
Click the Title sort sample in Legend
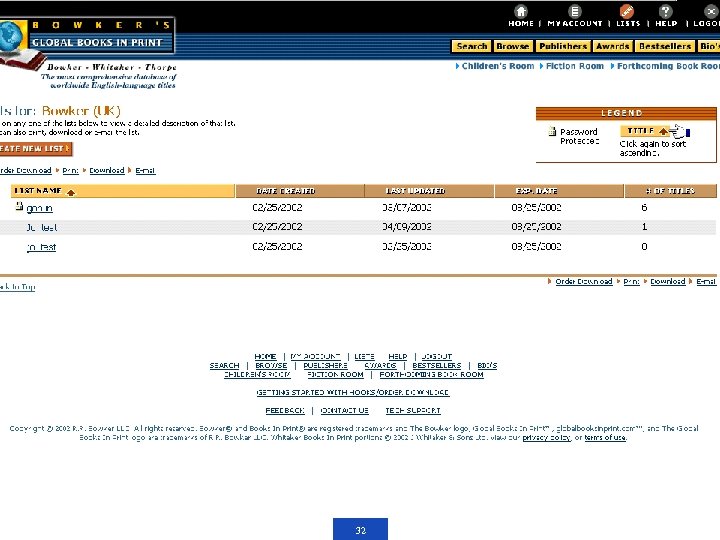645,131
